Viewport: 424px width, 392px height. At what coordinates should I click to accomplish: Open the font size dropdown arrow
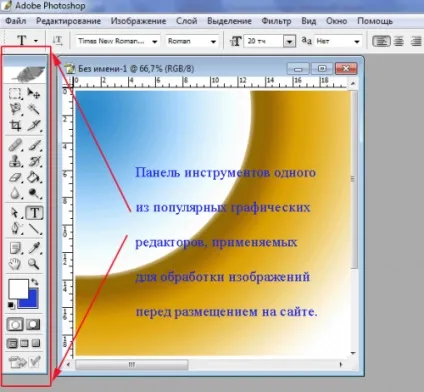click(289, 42)
